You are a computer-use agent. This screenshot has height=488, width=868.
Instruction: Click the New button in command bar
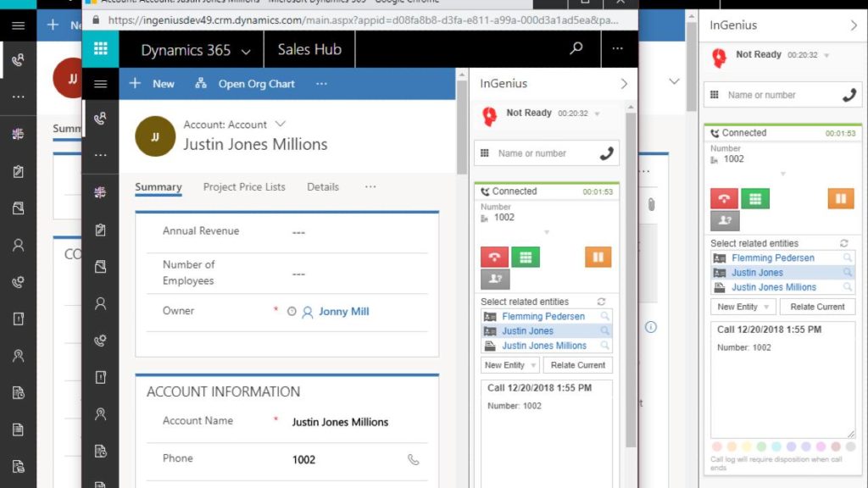click(x=153, y=84)
